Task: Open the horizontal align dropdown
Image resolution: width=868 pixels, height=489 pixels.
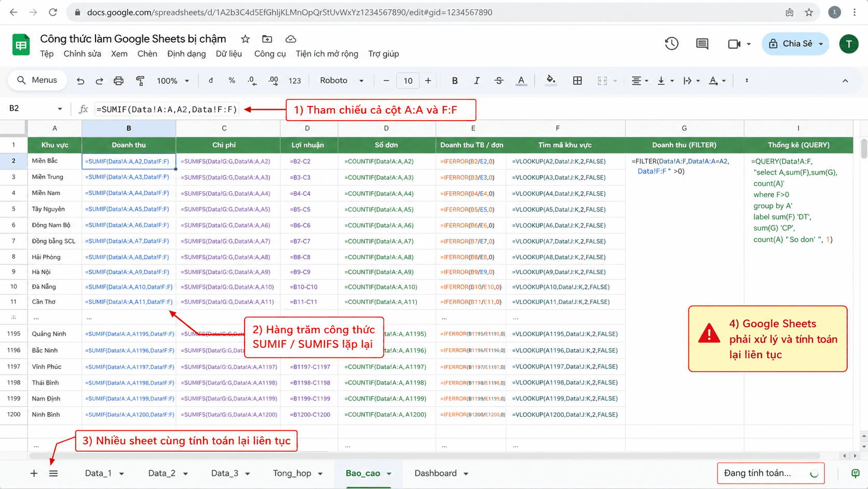Action: 640,81
